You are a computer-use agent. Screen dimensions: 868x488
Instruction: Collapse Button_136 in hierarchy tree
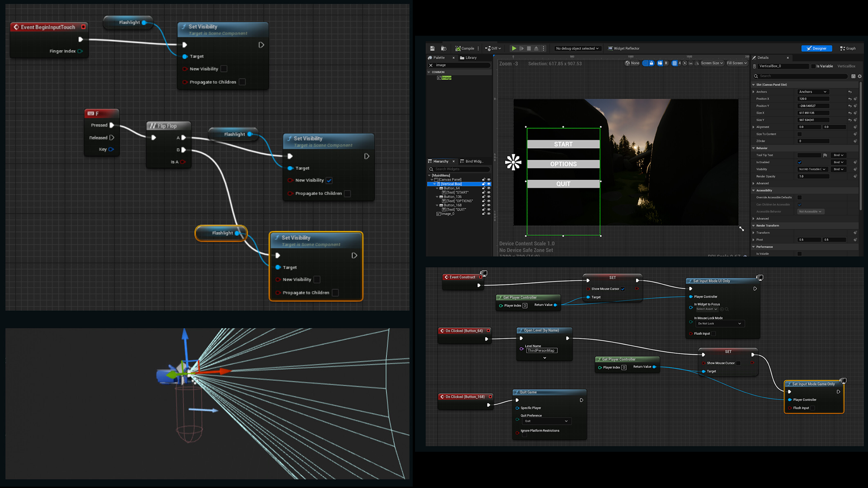pyautogui.click(x=437, y=197)
